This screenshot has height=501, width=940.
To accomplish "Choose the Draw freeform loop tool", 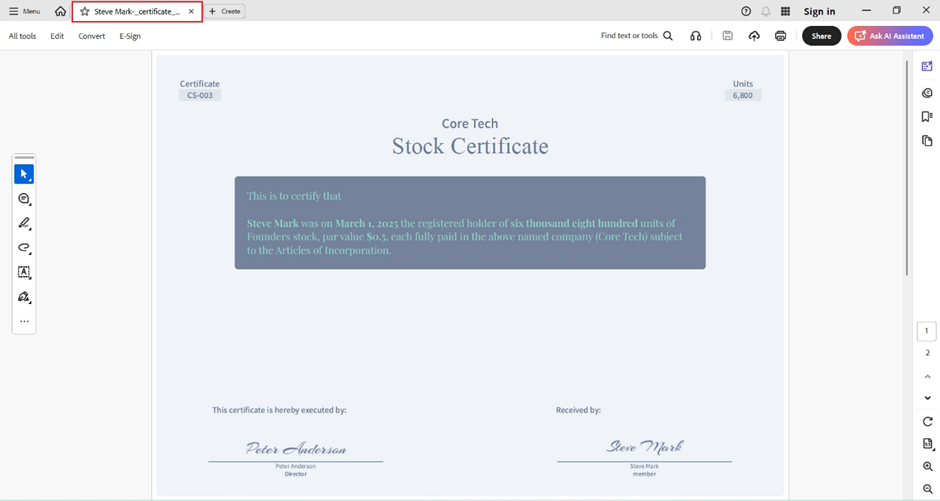I will coord(24,248).
